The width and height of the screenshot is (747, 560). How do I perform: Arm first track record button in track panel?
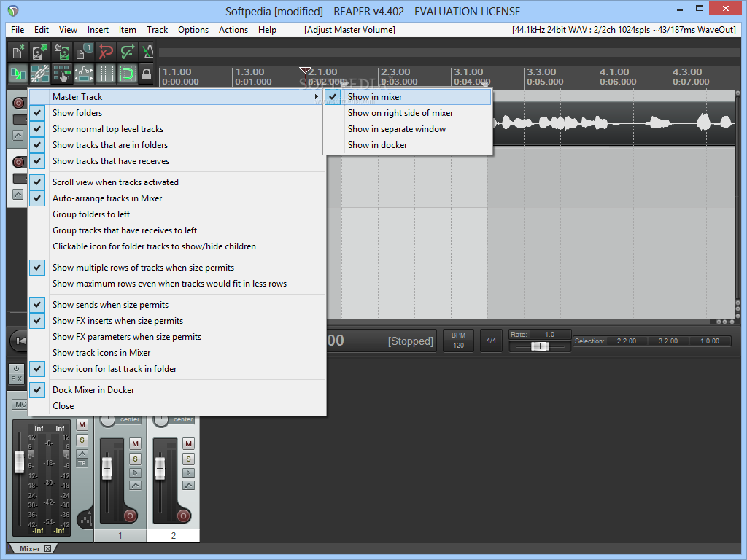coord(19,103)
